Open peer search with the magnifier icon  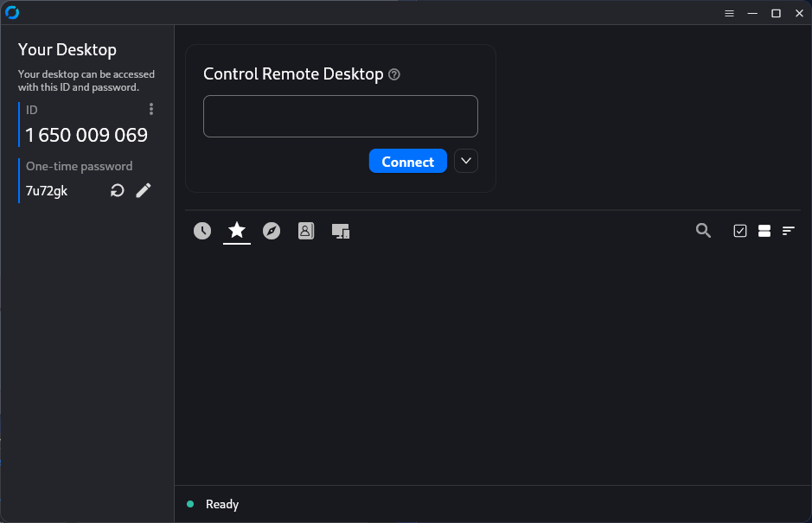[x=703, y=231]
